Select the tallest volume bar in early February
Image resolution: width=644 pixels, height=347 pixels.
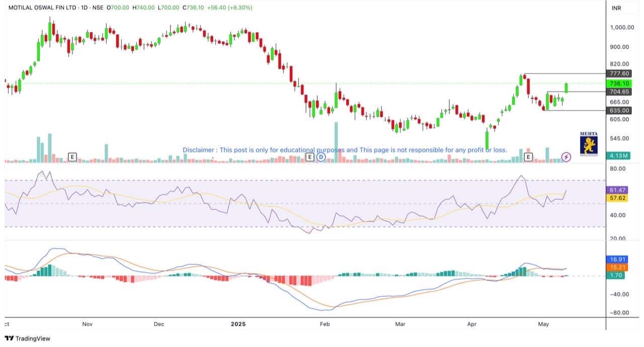point(336,142)
